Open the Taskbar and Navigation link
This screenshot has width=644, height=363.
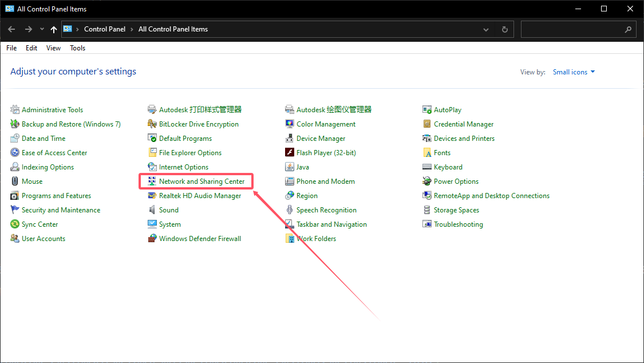point(331,224)
